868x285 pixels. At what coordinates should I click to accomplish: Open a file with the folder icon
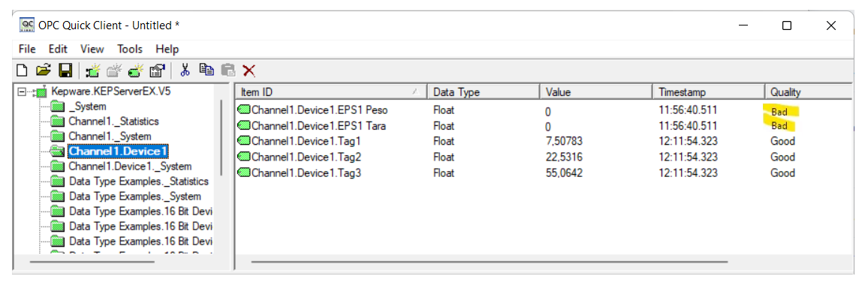point(44,70)
